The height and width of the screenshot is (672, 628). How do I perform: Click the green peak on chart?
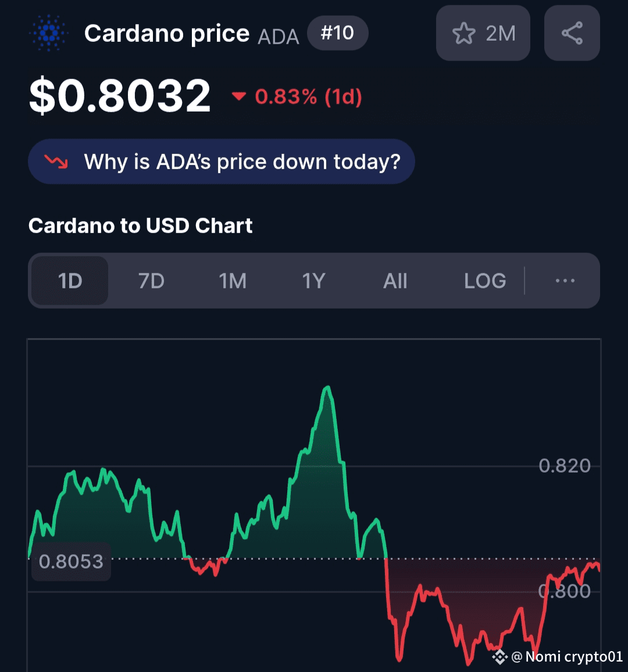[328, 388]
